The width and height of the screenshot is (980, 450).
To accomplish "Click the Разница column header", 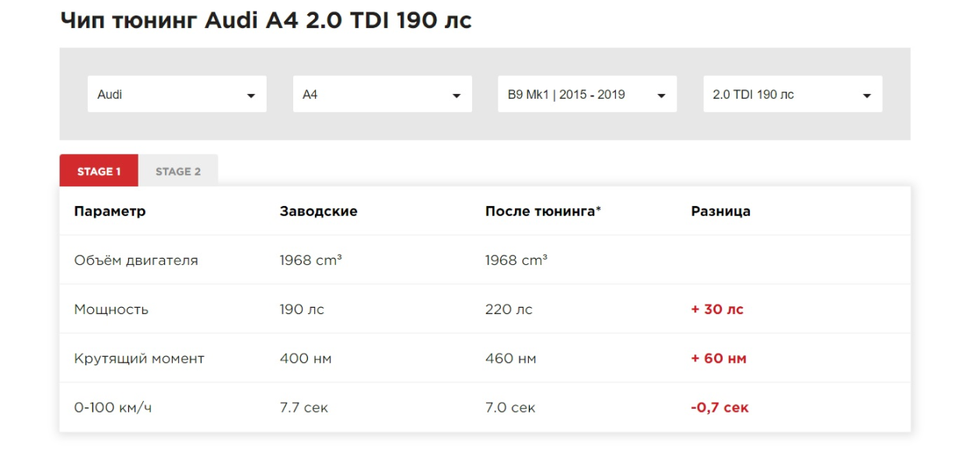I will click(720, 211).
